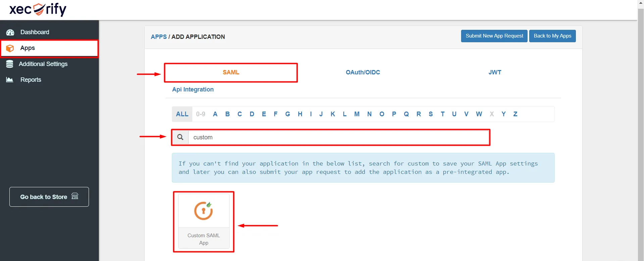Filter apps by letter M

[357, 114]
